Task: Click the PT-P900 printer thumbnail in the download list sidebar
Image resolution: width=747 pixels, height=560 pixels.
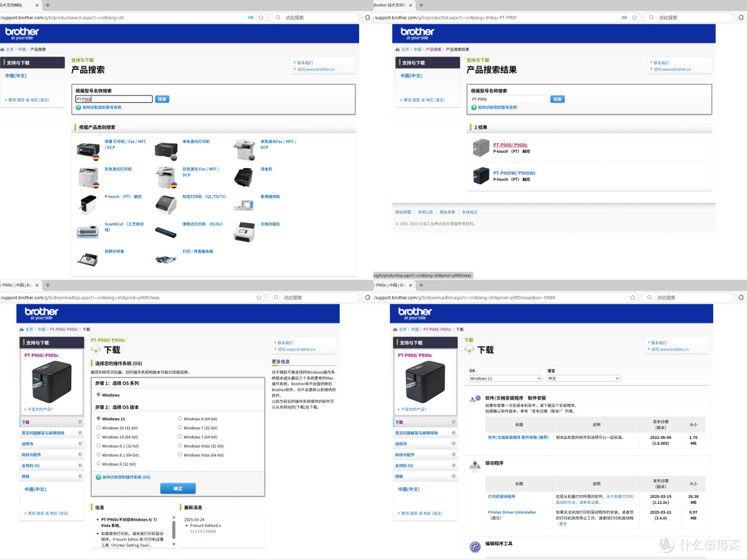Action: [425, 382]
